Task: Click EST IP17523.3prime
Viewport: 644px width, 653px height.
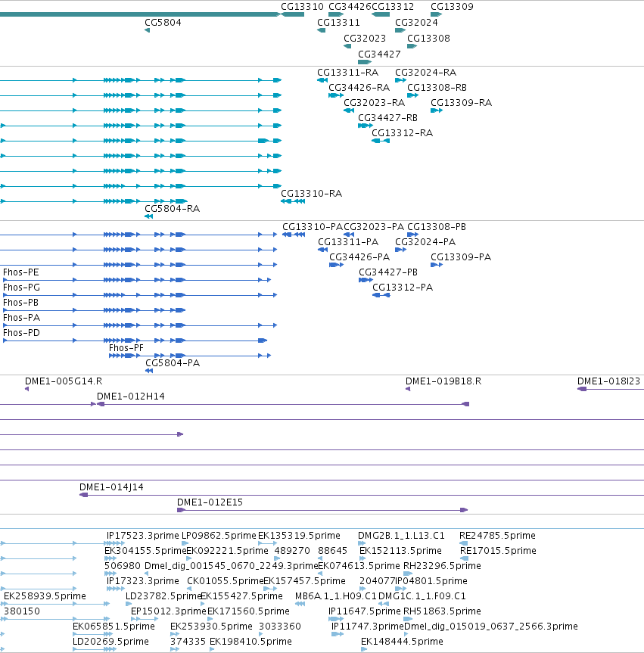Action: coord(142,536)
